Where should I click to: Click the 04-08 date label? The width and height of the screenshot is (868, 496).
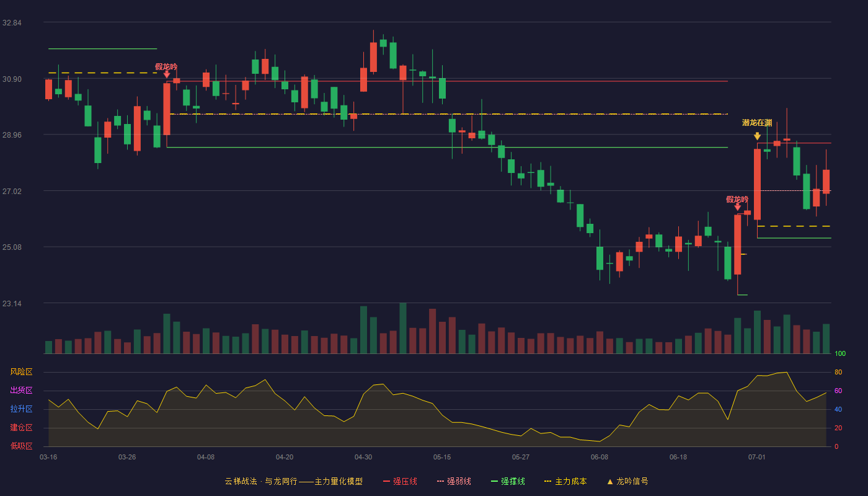click(x=206, y=457)
